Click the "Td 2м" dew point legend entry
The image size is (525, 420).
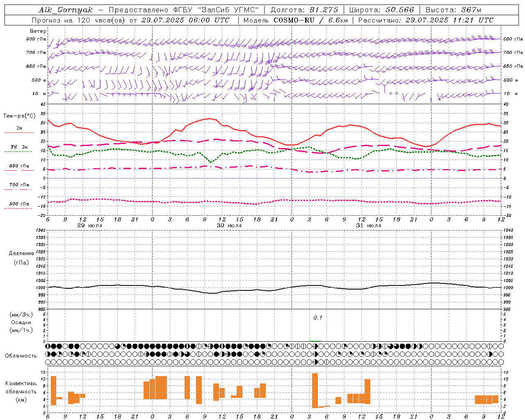tap(19, 147)
